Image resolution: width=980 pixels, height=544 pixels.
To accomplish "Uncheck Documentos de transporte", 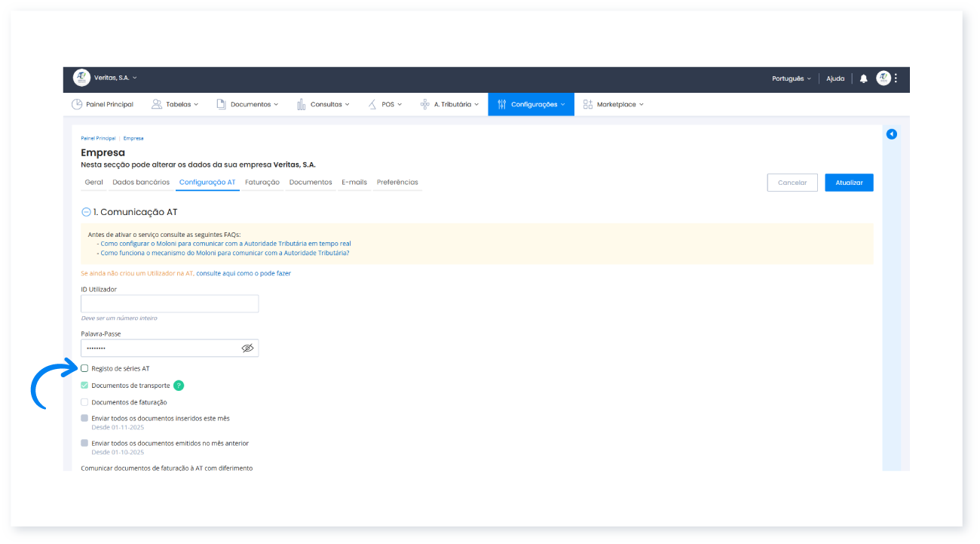I will pos(84,385).
